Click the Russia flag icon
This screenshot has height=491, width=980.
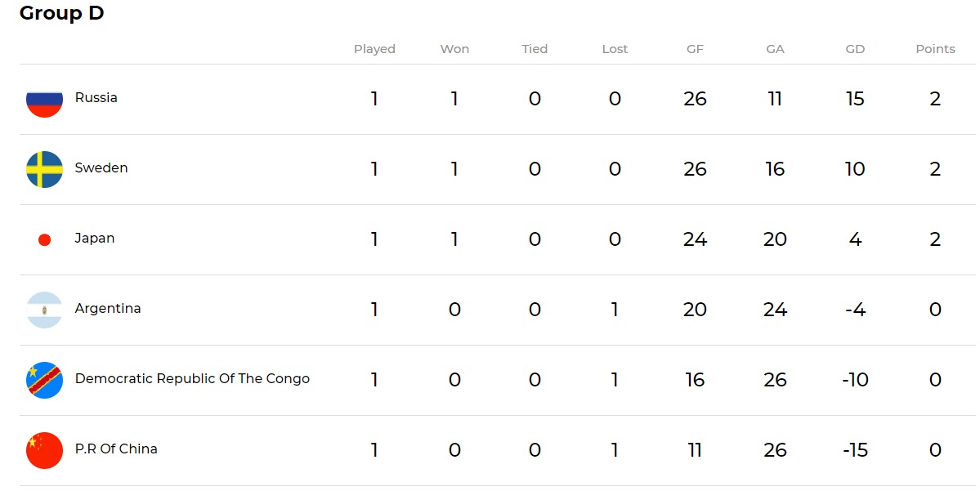[x=44, y=100]
